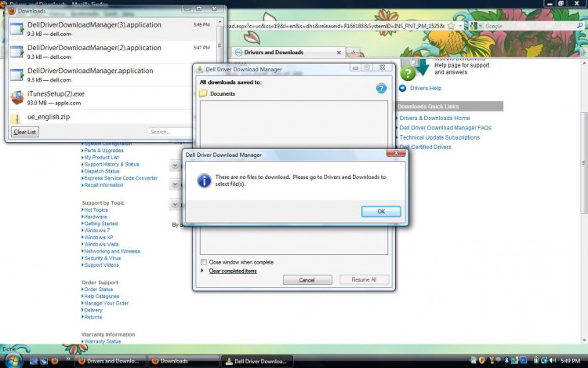
Task: Click the DellDriverDownloadManager(3).application file icon
Action: pos(16,28)
